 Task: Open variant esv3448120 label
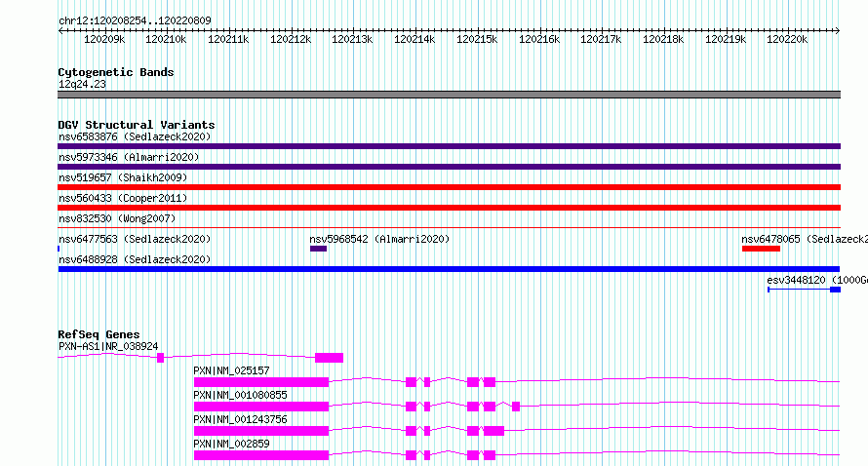(817, 280)
